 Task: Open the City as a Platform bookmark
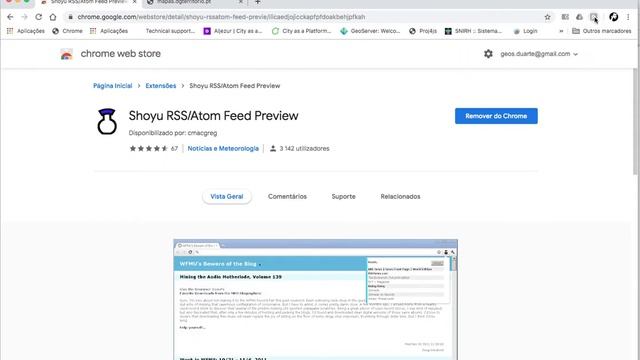[x=301, y=31]
